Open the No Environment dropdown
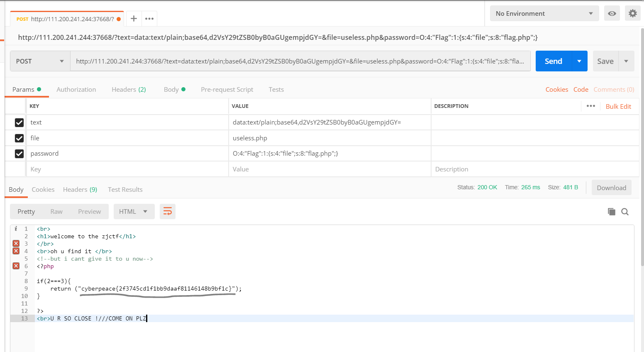 (x=544, y=13)
